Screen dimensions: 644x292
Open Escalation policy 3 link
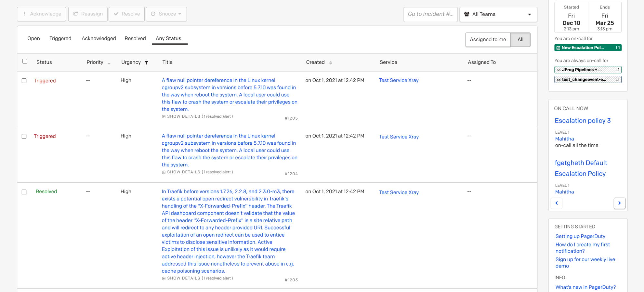[582, 121]
